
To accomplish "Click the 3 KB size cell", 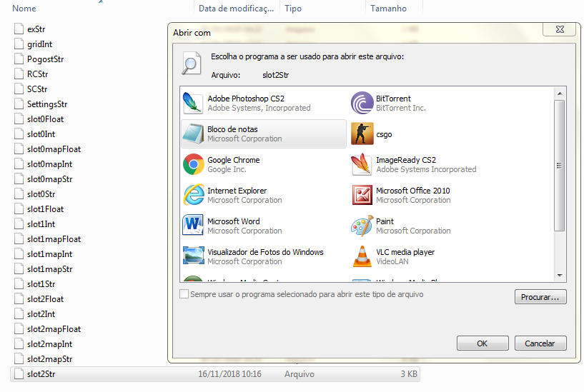I will point(409,373).
